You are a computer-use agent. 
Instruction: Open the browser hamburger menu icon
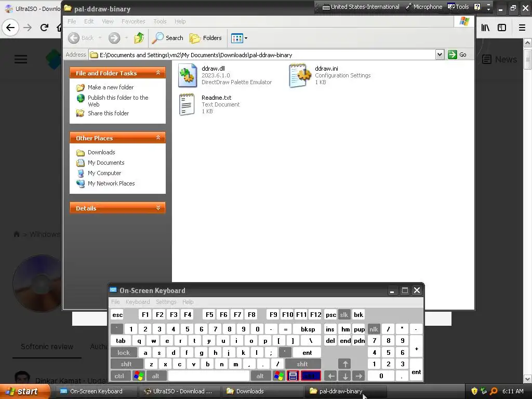522,28
